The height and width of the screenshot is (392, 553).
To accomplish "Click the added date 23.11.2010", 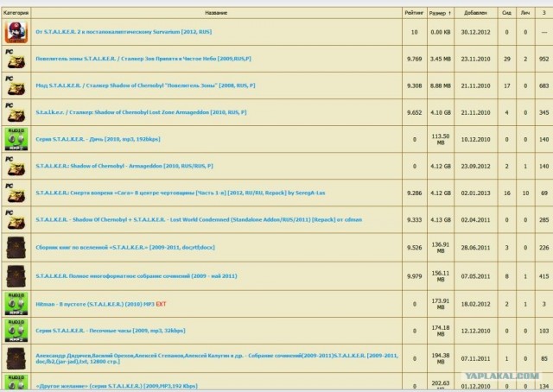I will 475,59.
